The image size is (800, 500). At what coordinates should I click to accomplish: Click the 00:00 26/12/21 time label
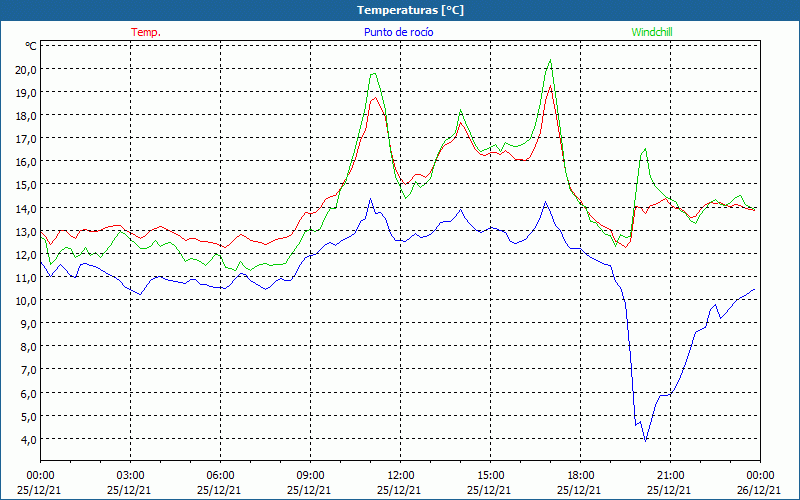pyautogui.click(x=759, y=483)
